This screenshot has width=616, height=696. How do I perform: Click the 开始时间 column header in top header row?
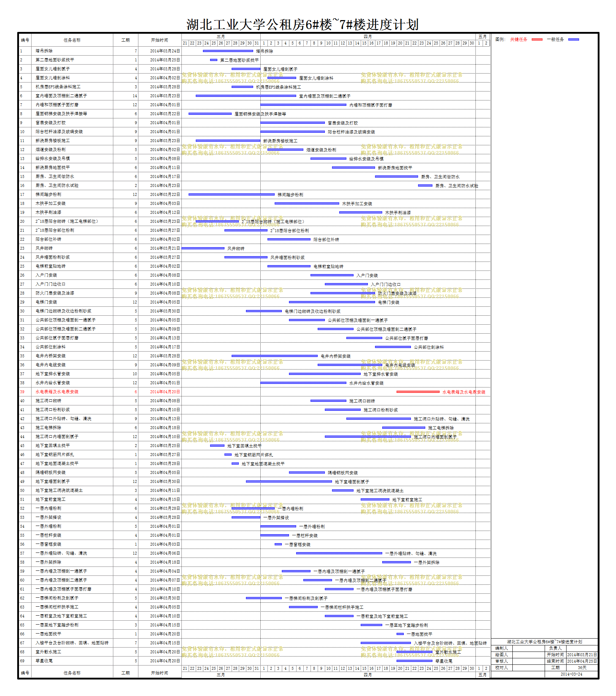point(160,40)
